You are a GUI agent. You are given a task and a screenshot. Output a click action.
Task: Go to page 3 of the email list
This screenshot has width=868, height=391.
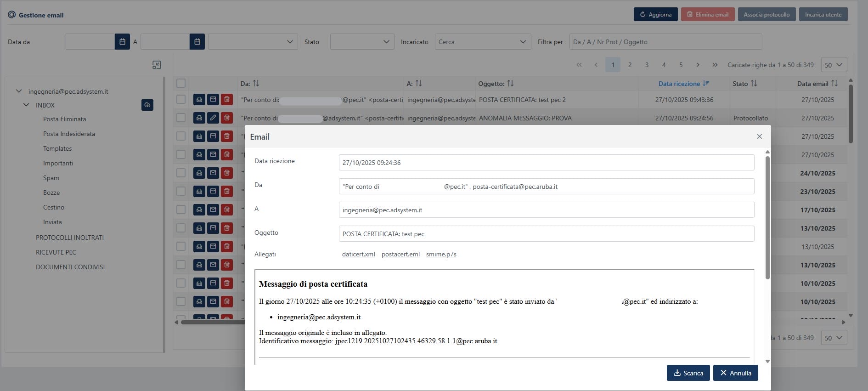[647, 65]
